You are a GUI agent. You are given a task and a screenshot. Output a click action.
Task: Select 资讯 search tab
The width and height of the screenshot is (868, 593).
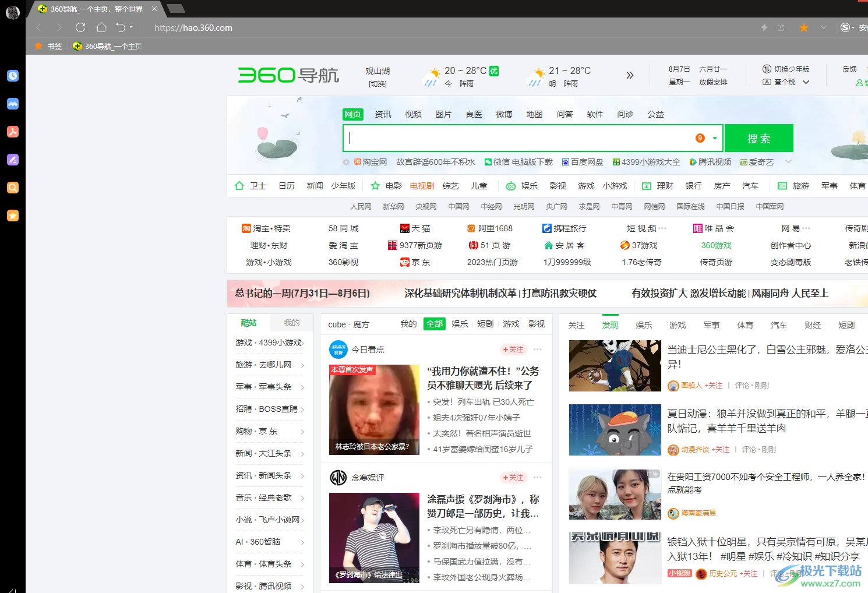click(383, 114)
